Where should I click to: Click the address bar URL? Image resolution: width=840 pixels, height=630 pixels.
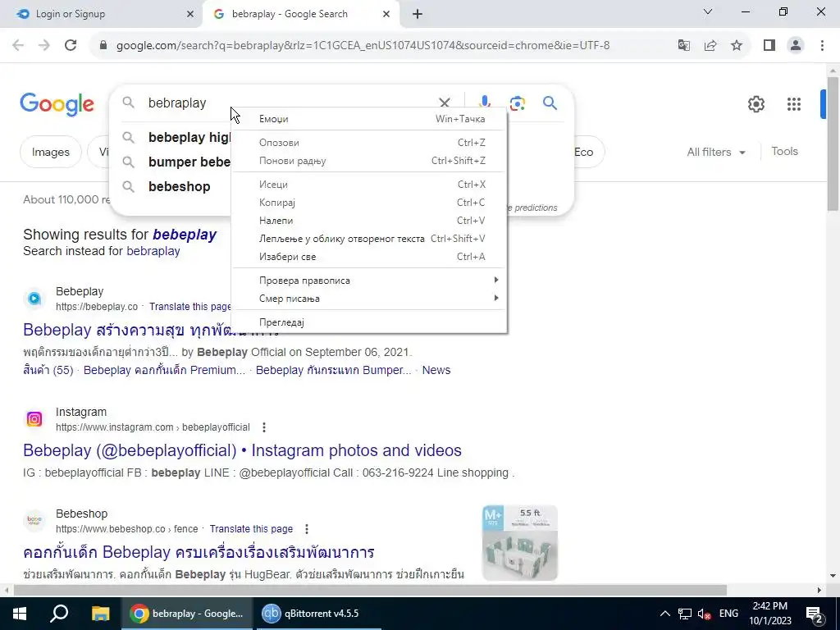point(363,46)
